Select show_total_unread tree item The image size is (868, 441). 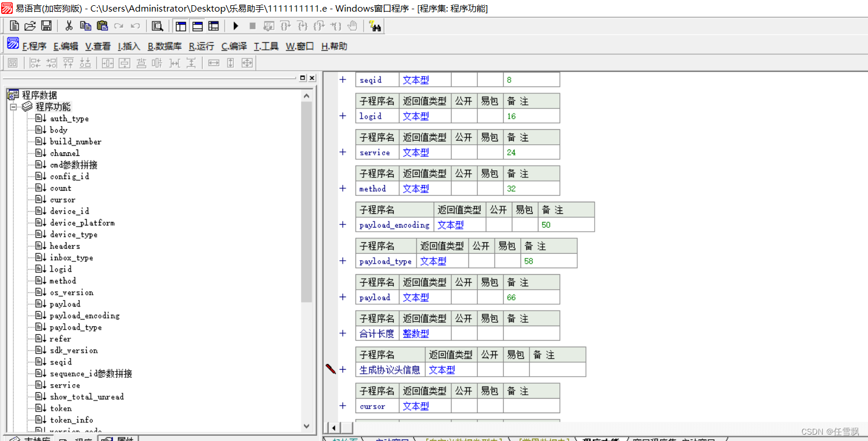coord(87,397)
